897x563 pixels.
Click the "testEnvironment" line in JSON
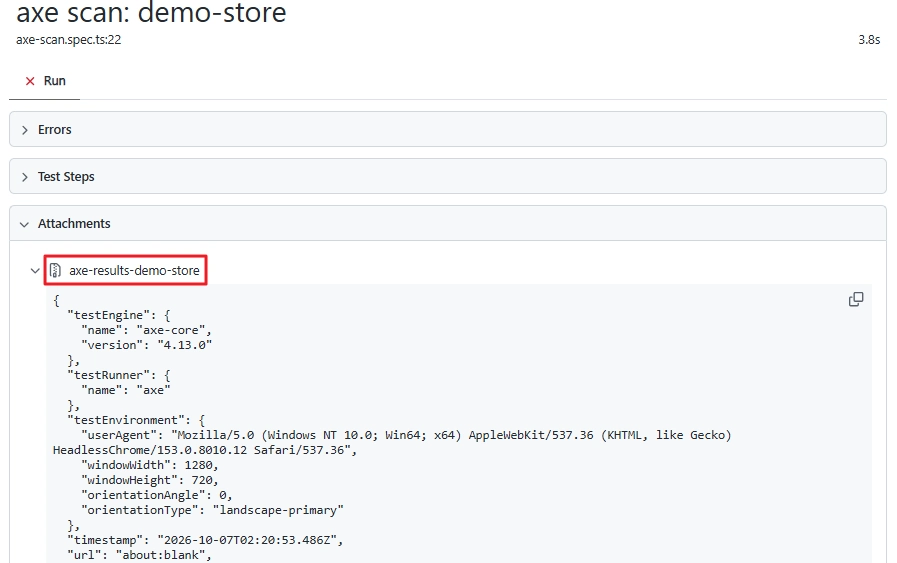[x=136, y=420]
